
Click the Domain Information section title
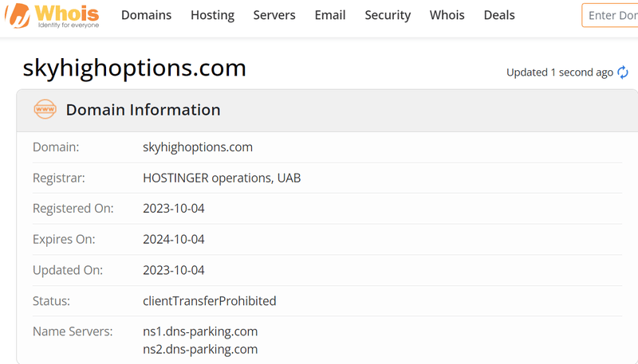point(144,110)
